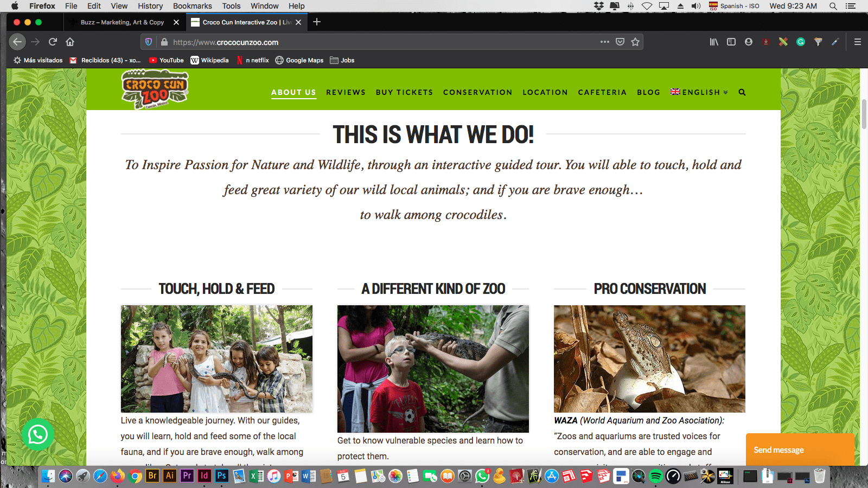The image size is (868, 488).
Task: Open the Firefox hamburger menu
Action: tap(858, 42)
